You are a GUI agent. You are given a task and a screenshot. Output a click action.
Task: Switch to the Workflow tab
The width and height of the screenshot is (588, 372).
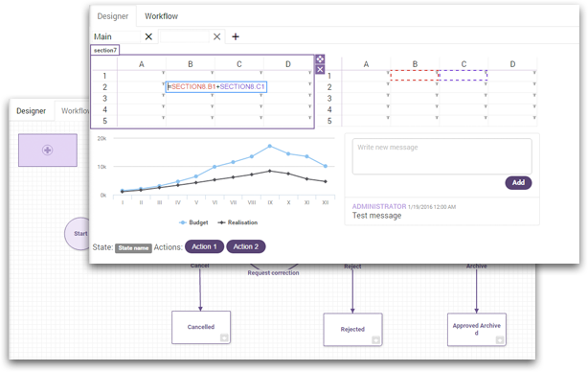pos(161,16)
